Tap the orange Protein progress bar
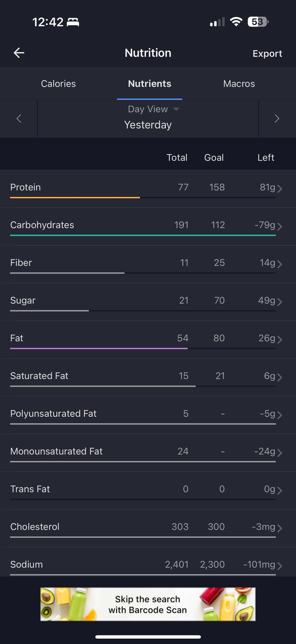The width and height of the screenshot is (296, 644). 75,197
